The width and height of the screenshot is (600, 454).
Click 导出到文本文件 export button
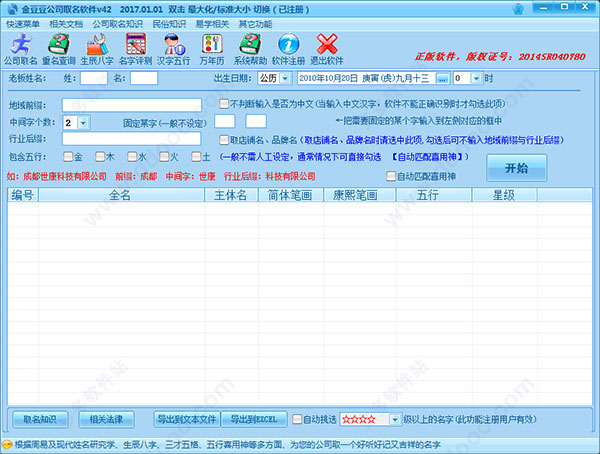point(187,420)
